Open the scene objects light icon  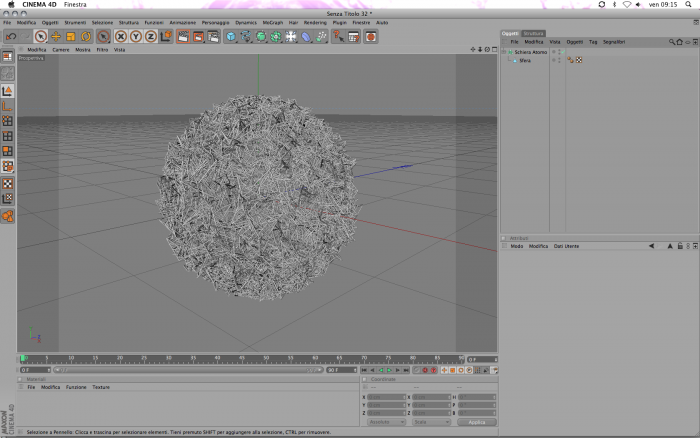coord(291,37)
